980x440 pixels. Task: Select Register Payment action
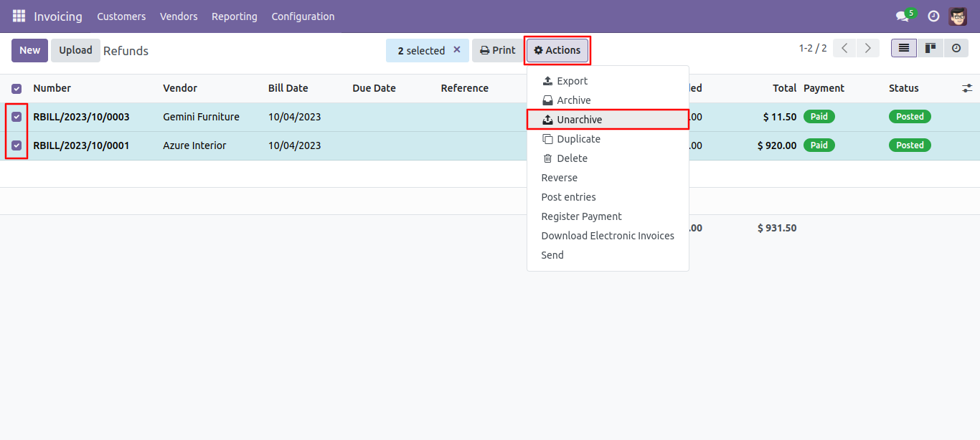pyautogui.click(x=608, y=216)
